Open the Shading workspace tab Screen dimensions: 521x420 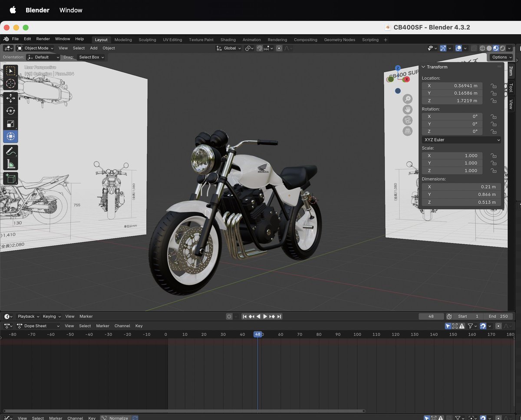(228, 40)
